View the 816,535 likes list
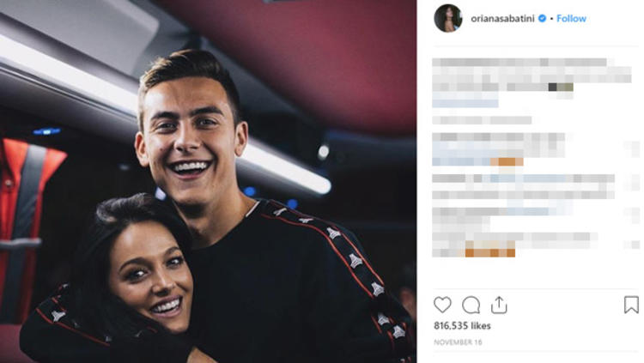The image size is (644, 363). pyautogui.click(x=462, y=325)
